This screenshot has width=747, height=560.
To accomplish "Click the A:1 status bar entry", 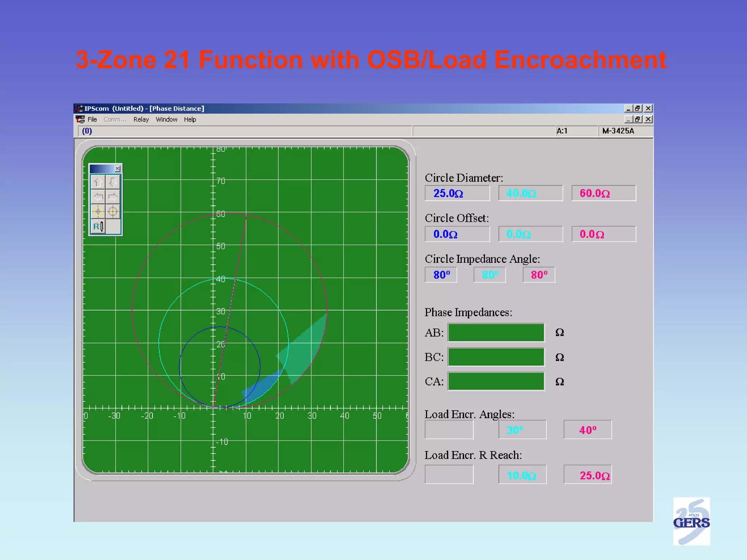I will [x=562, y=131].
